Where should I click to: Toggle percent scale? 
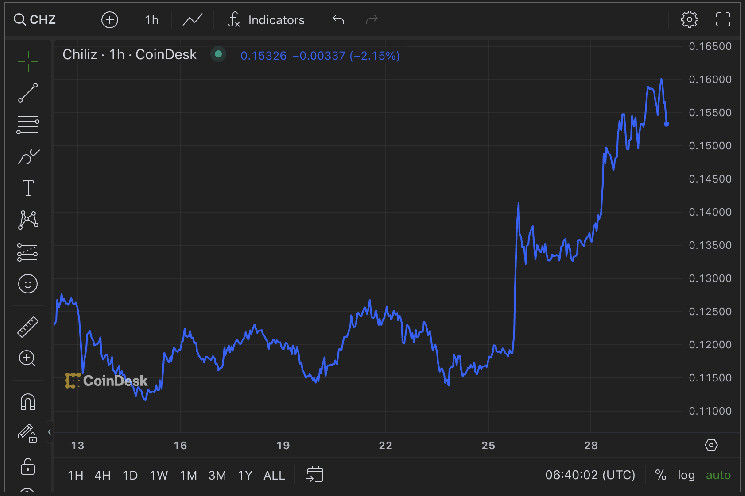pos(660,475)
